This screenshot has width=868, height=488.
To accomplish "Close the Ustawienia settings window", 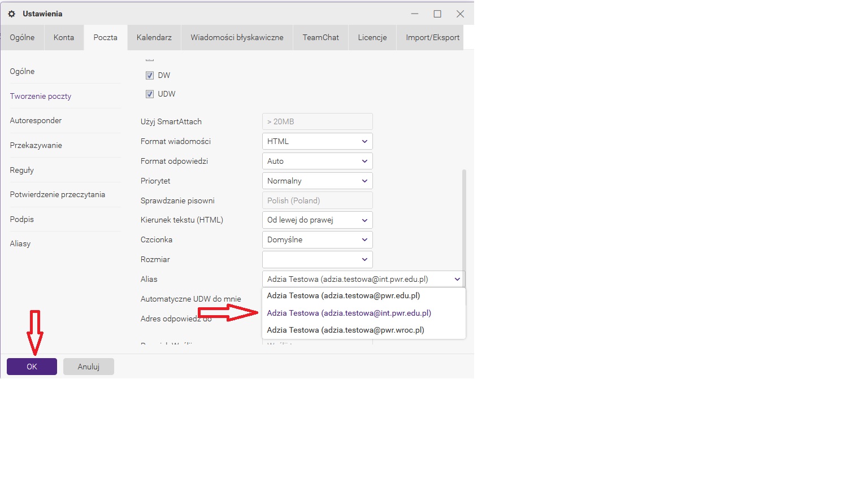I will pyautogui.click(x=460, y=14).
